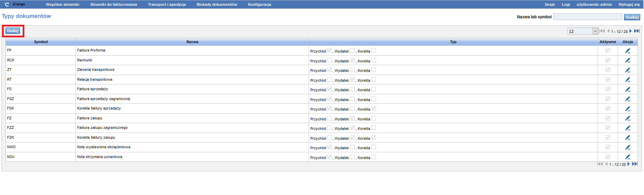Image resolution: width=644 pixels, height=195 pixels.
Task: Jump to last page in top pager
Action: point(637,31)
